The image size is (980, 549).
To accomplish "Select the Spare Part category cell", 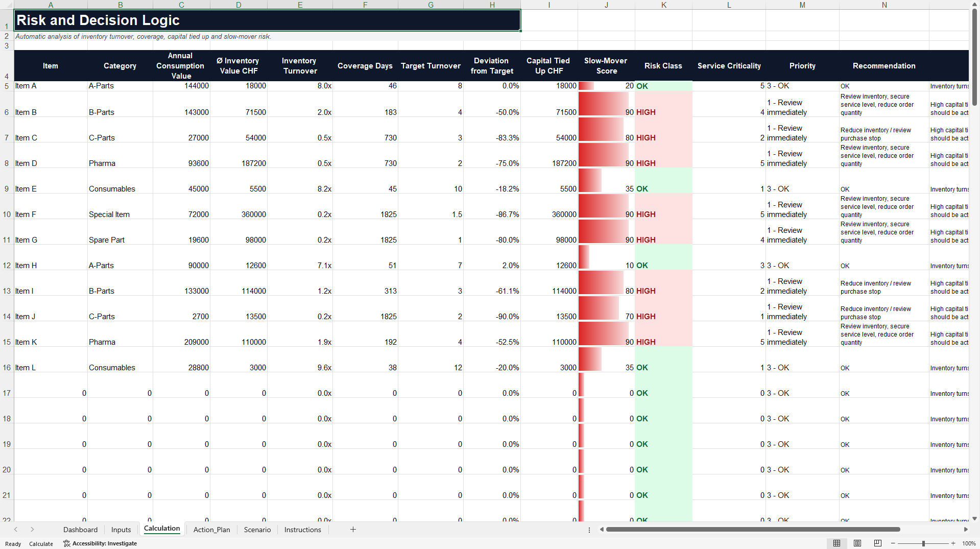I will point(120,232).
